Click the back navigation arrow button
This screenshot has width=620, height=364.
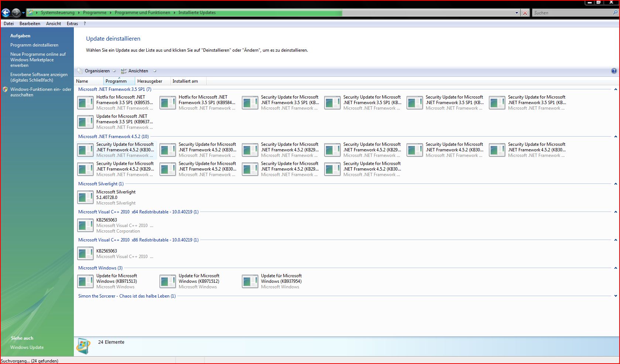pyautogui.click(x=6, y=13)
